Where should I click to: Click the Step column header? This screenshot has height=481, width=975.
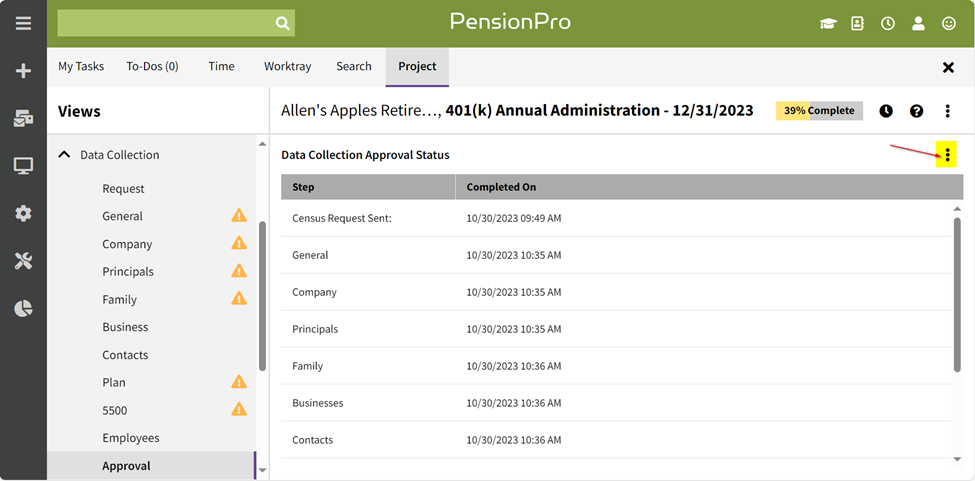pos(368,187)
